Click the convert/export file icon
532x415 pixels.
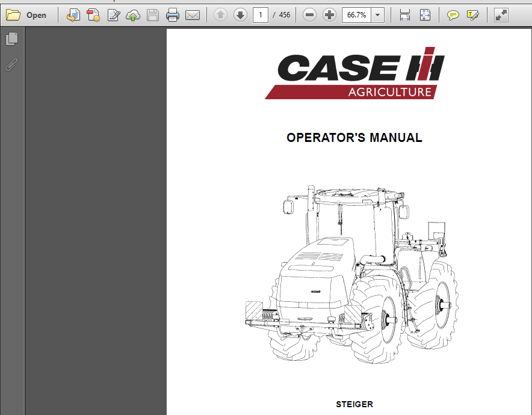tap(73, 15)
